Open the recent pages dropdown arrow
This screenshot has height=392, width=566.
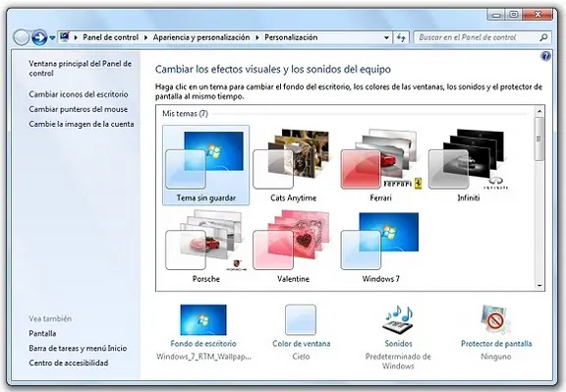click(x=52, y=38)
